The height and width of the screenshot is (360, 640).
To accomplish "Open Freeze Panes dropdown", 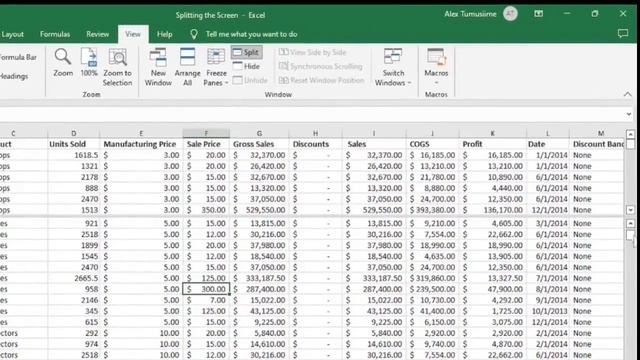I will point(216,67).
